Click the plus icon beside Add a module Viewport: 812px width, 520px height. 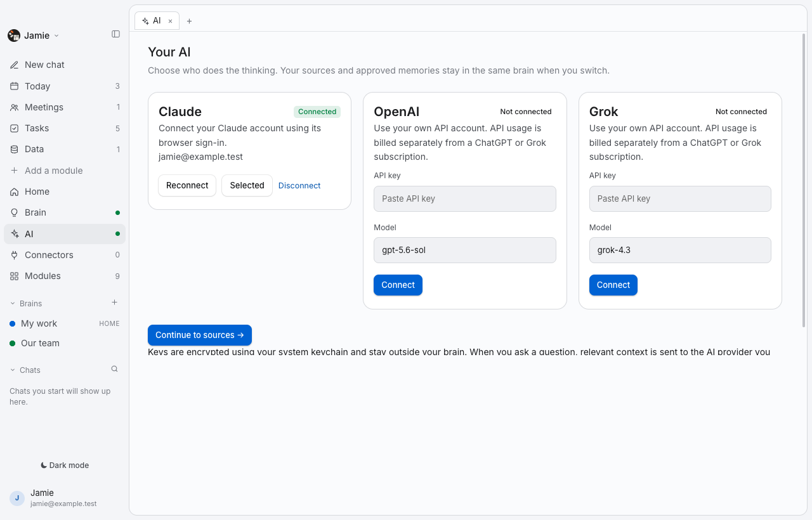click(14, 171)
